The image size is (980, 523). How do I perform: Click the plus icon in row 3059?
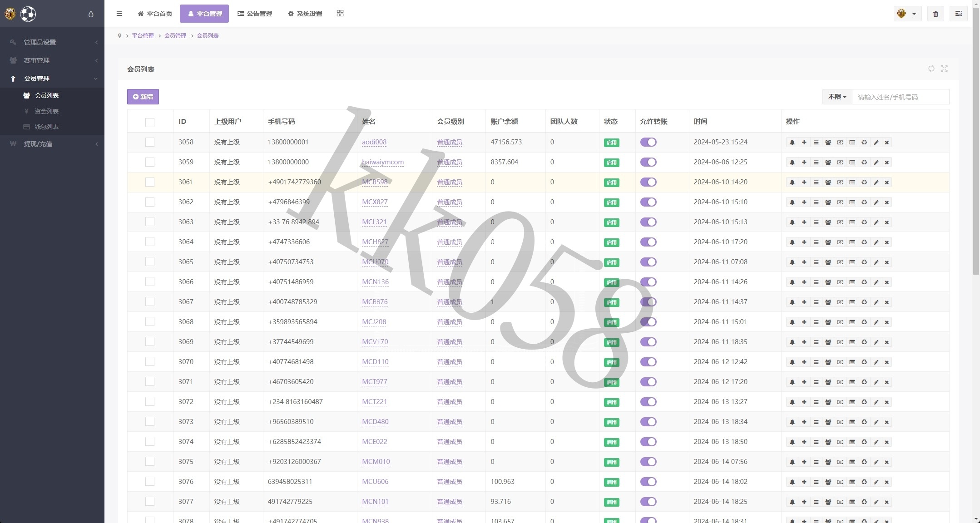[804, 163]
